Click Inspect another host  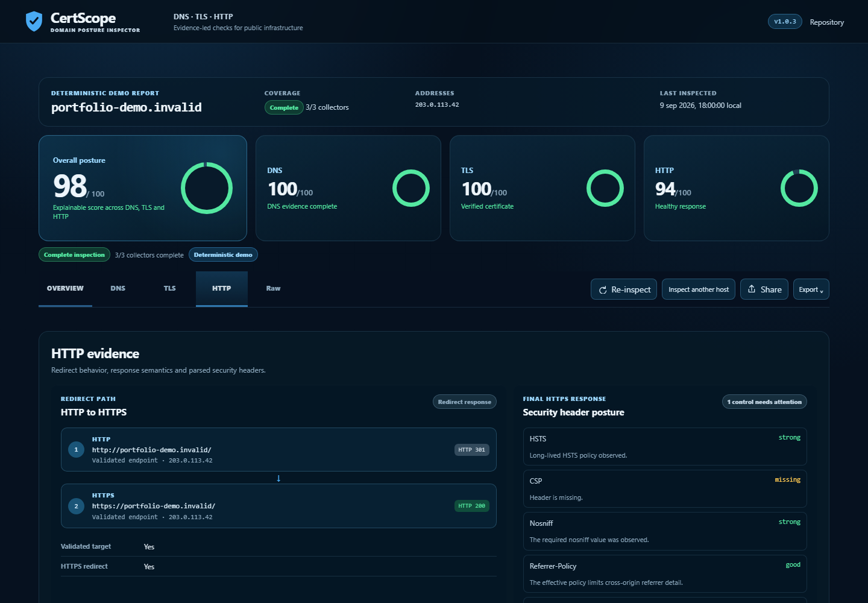699,289
